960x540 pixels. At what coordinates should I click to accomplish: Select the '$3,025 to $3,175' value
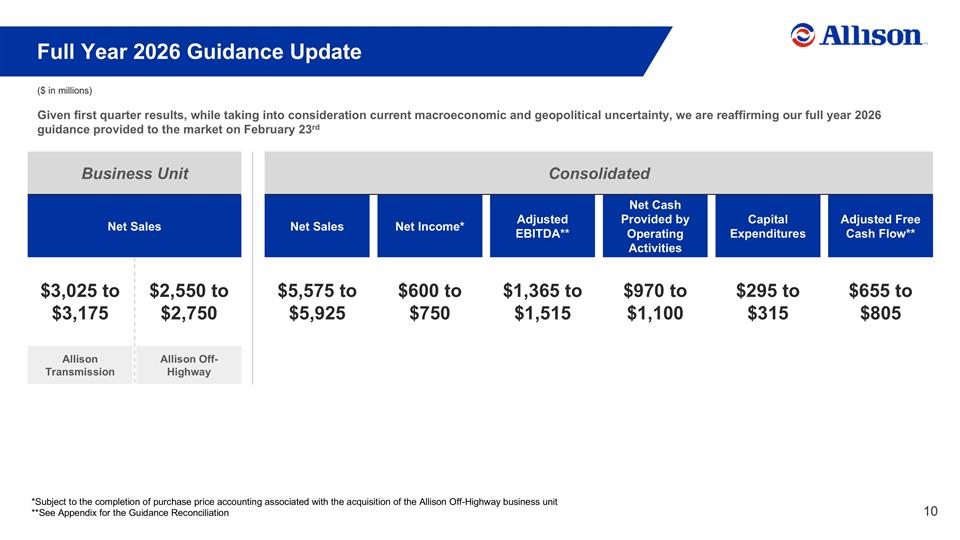point(80,302)
